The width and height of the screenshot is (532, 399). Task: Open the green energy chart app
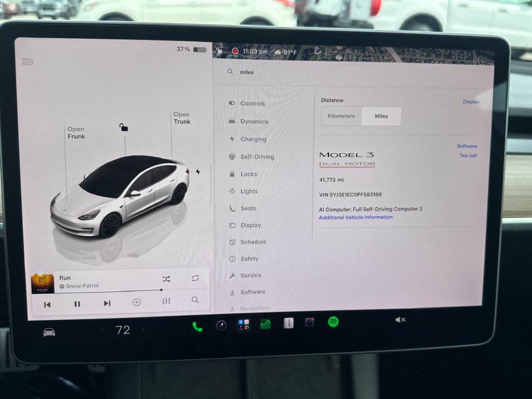(x=265, y=324)
